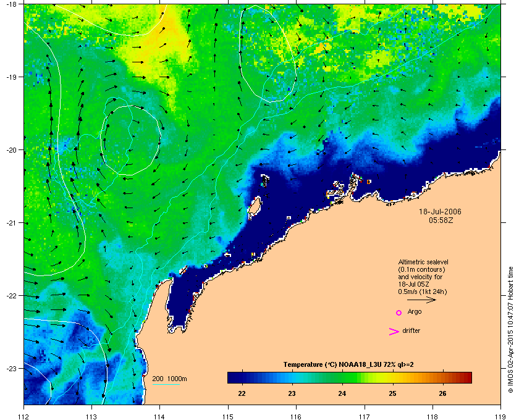The image size is (519, 420).
Task: Click the latitude axis label -18
Action: 12,4
